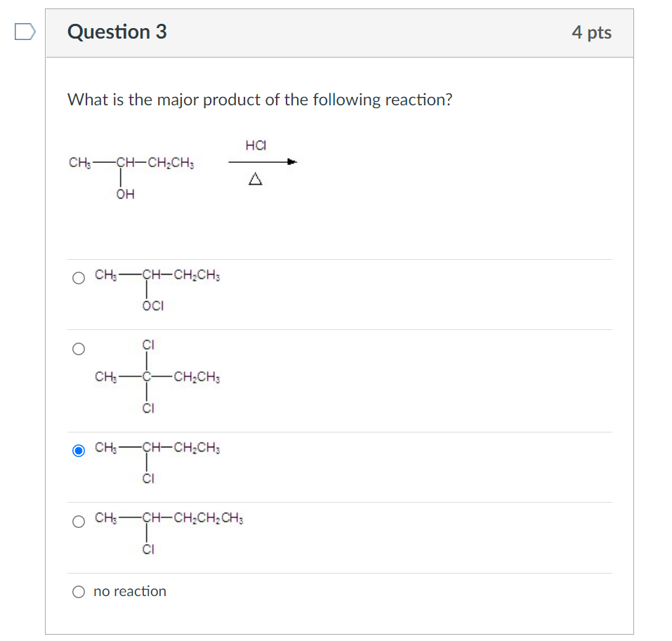This screenshot has height=641, width=672.
Task: Select the radio button for the OCl product
Action: pyautogui.click(x=79, y=278)
